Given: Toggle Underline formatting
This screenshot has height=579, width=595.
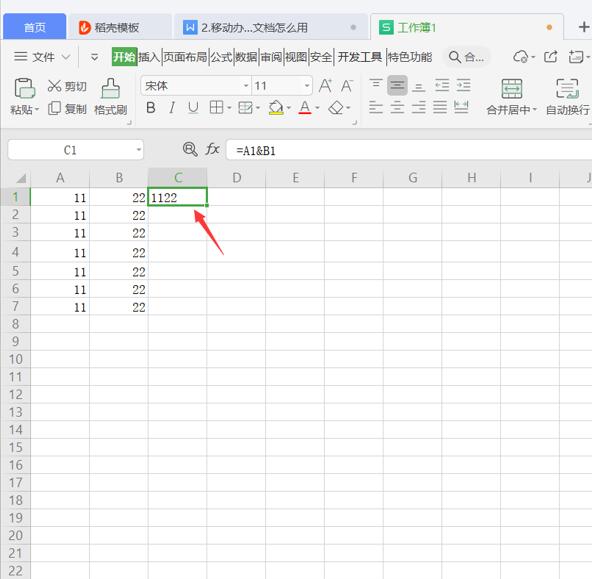Looking at the screenshot, I should 193,108.
